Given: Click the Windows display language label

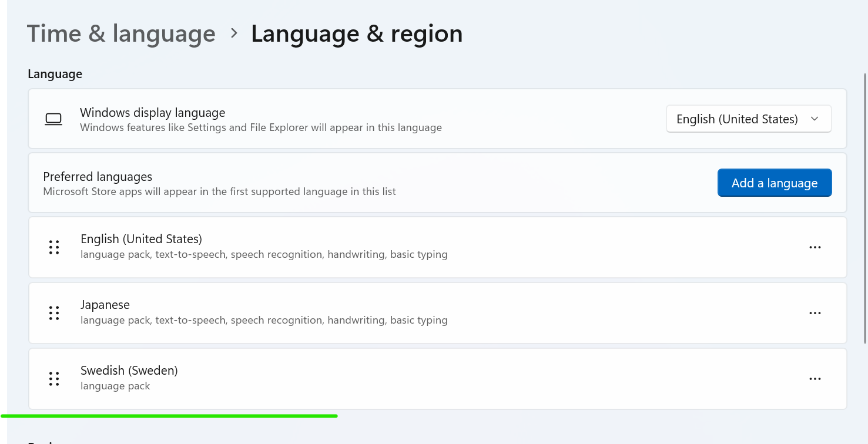Looking at the screenshot, I should 152,113.
